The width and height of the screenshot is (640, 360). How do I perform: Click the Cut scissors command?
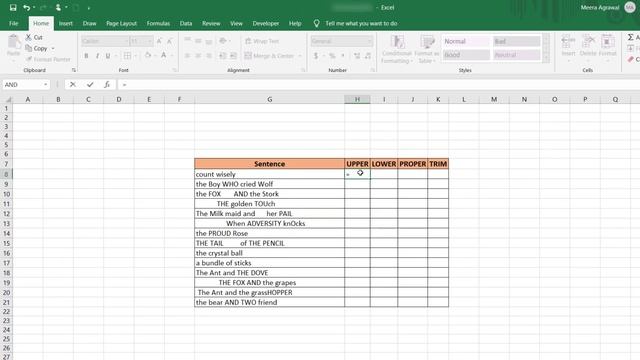[x=34, y=37]
